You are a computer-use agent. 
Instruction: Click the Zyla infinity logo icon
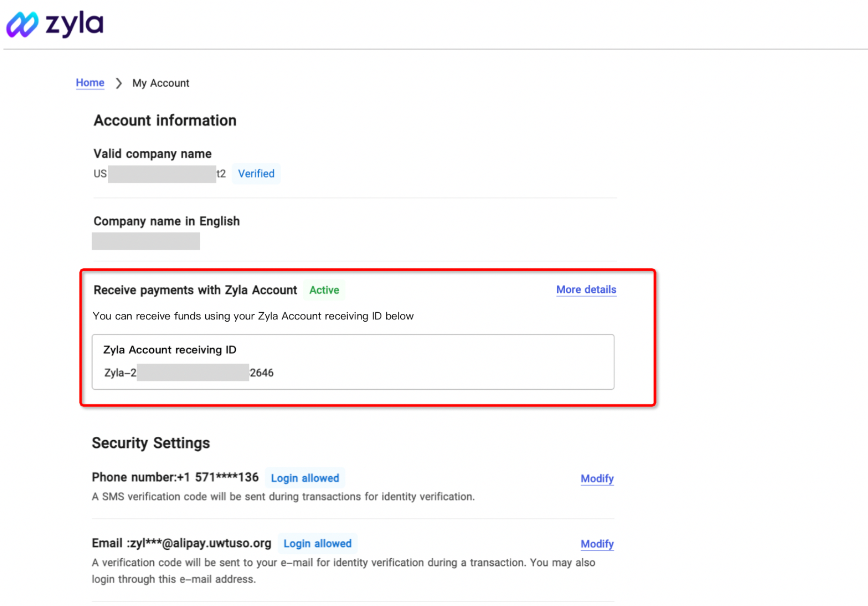pyautogui.click(x=22, y=24)
